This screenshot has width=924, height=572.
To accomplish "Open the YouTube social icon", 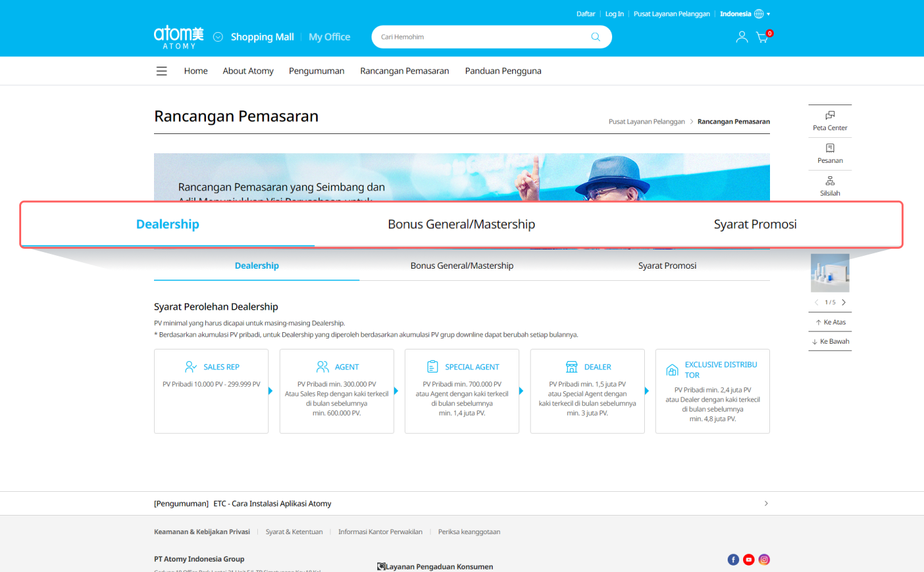I will (749, 560).
